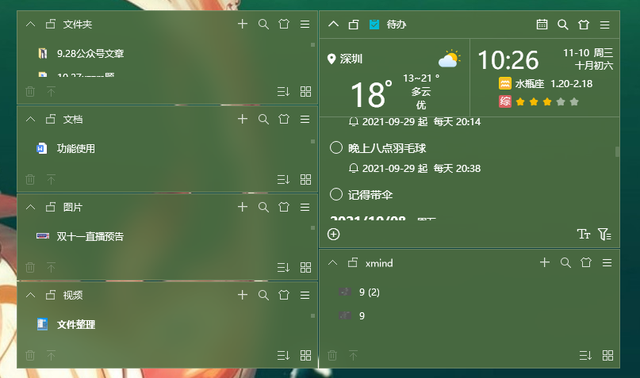Add an item to the 文档 panel
640x378 pixels.
pyautogui.click(x=242, y=119)
